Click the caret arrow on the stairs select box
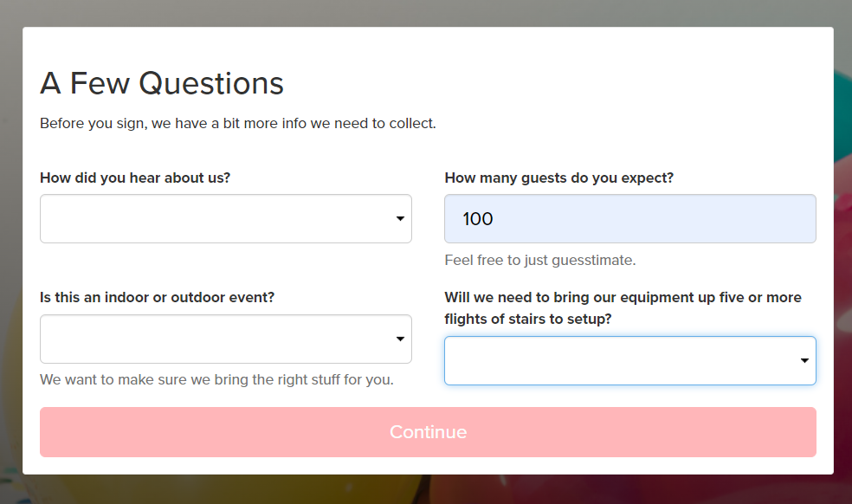The height and width of the screenshot is (504, 852). point(804,360)
